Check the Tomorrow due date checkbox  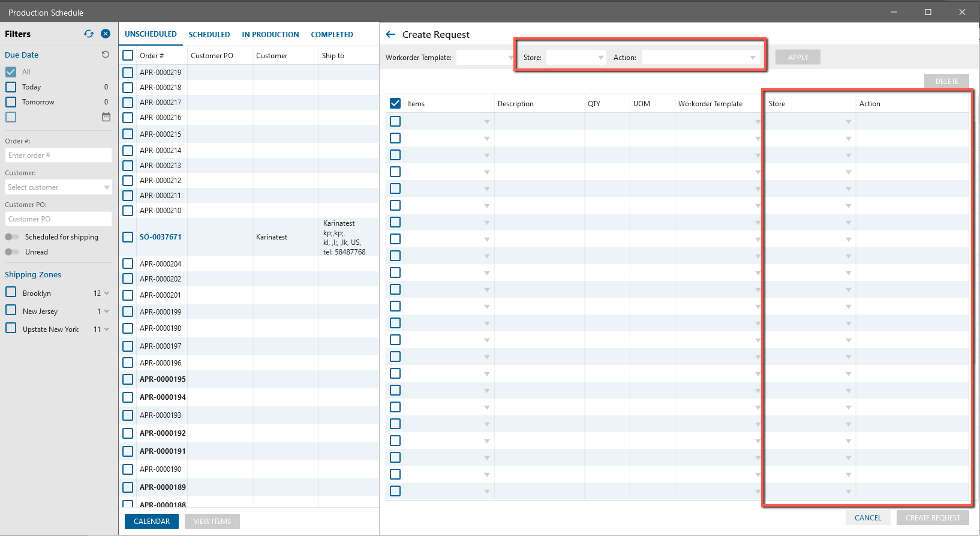pos(11,102)
